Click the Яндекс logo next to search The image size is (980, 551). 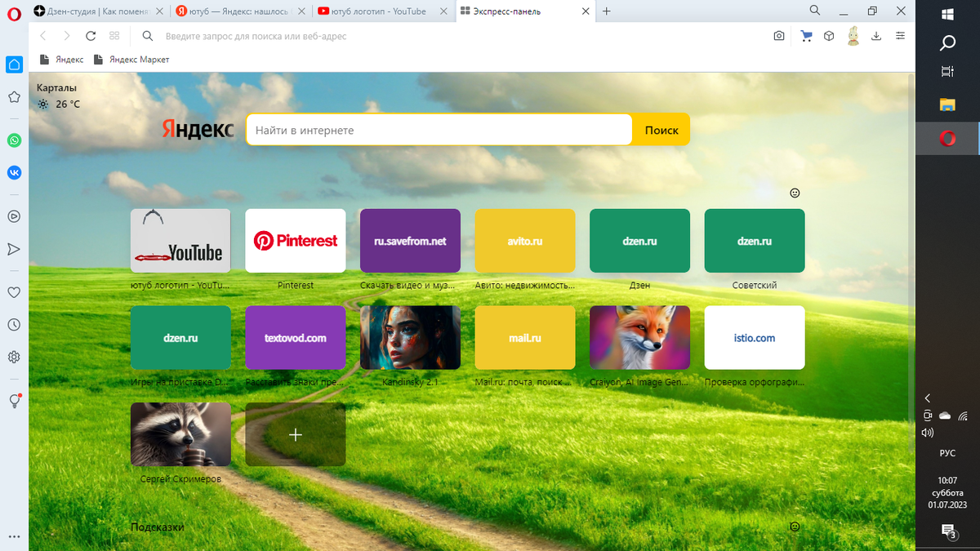click(198, 129)
